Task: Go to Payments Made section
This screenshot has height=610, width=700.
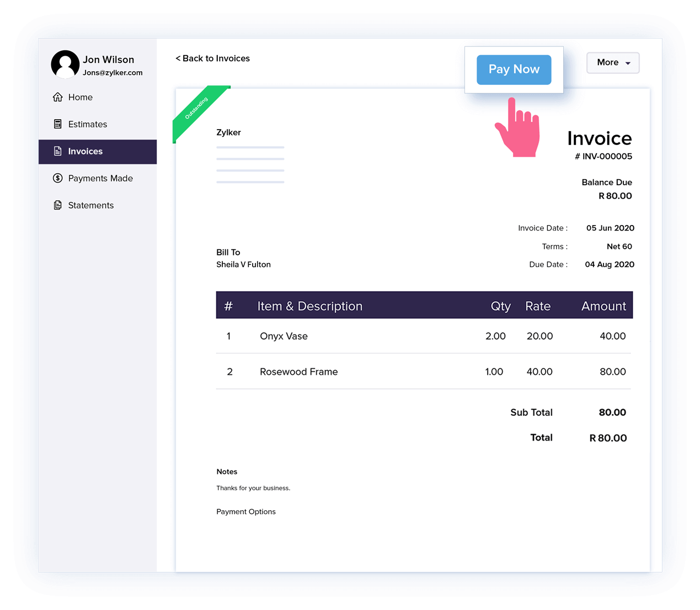Action: point(100,178)
